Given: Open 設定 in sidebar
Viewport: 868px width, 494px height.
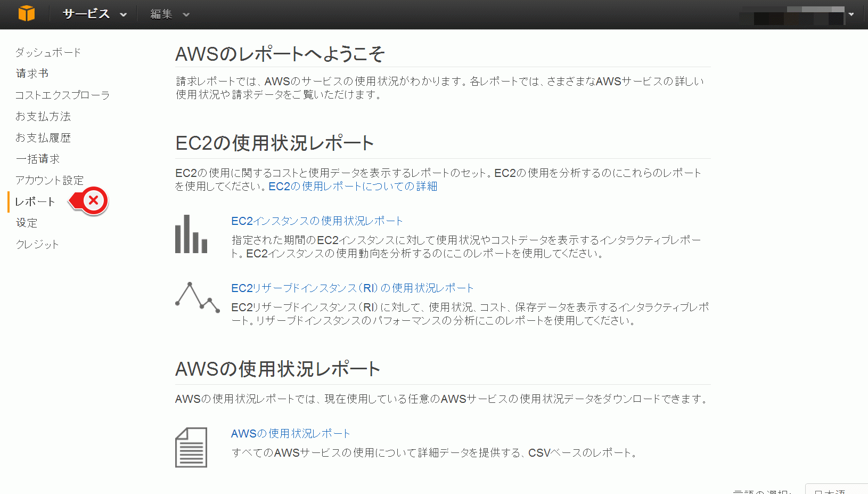Looking at the screenshot, I should [27, 223].
